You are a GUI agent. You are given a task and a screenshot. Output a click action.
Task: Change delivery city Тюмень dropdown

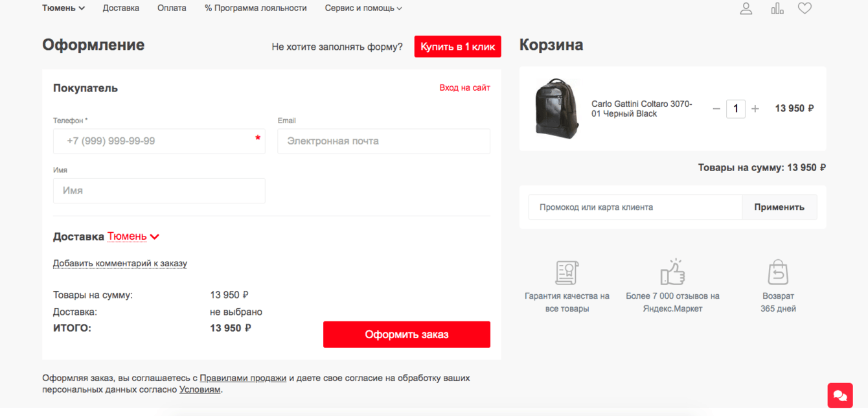(x=133, y=237)
